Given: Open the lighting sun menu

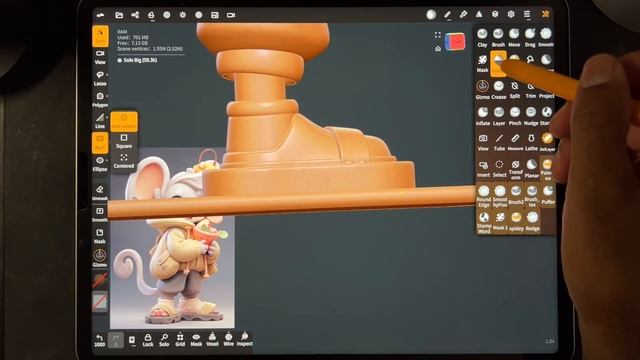Looking at the screenshot, I should [182, 15].
